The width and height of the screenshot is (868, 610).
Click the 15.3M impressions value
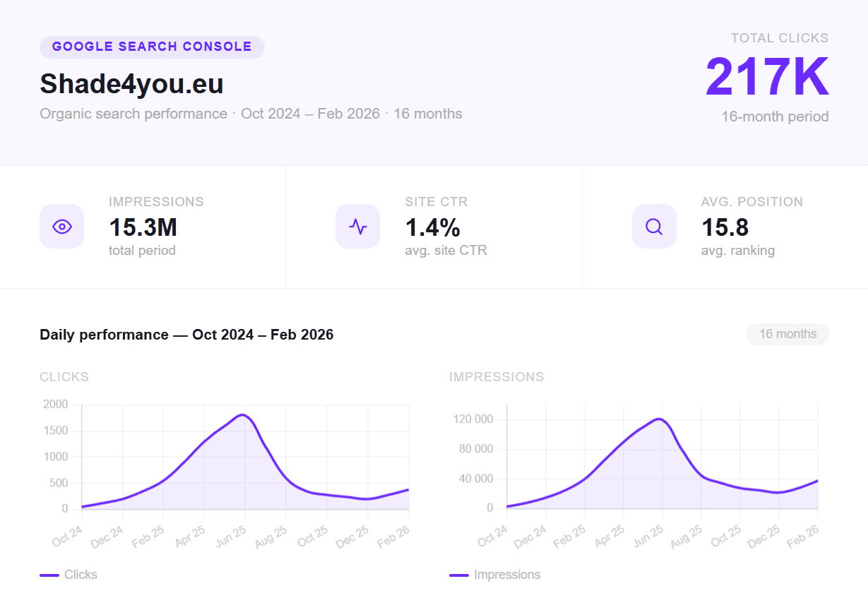click(143, 227)
